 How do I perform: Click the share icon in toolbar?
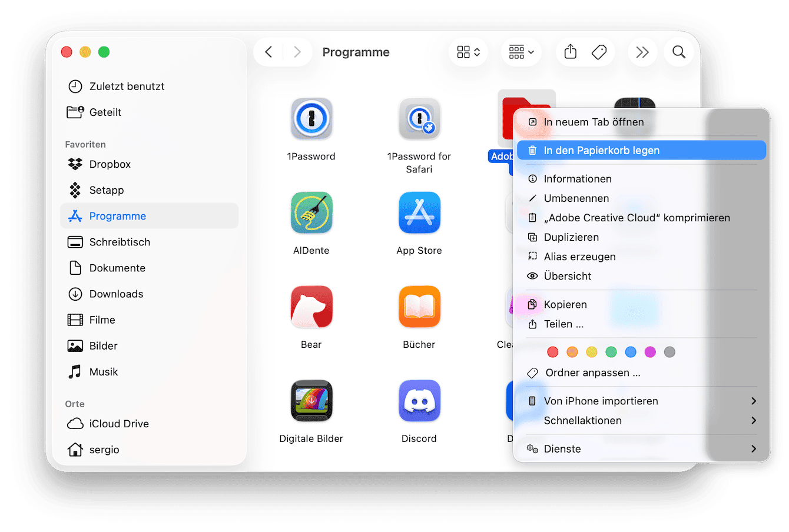pyautogui.click(x=570, y=52)
